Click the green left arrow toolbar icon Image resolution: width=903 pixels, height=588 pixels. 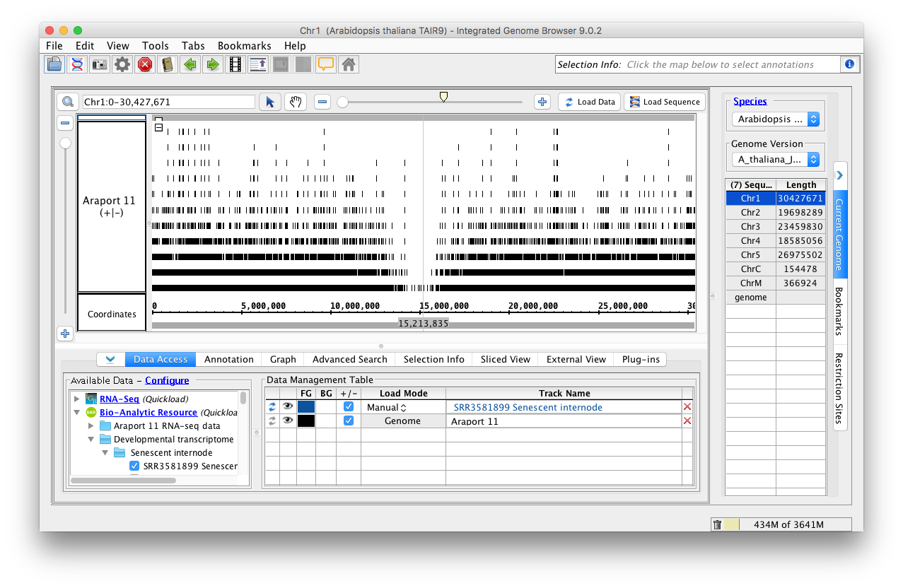[190, 65]
